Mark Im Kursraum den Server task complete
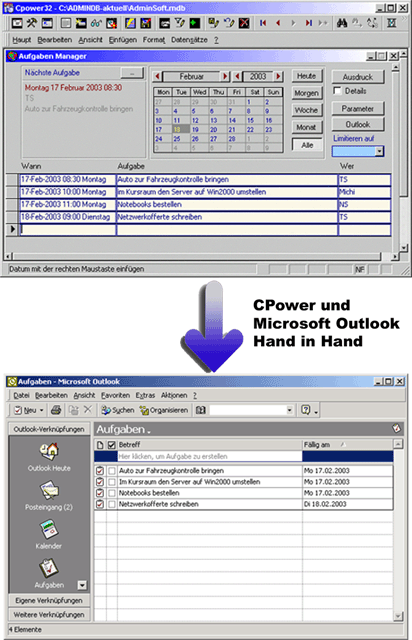The image size is (412, 640). pos(112,482)
